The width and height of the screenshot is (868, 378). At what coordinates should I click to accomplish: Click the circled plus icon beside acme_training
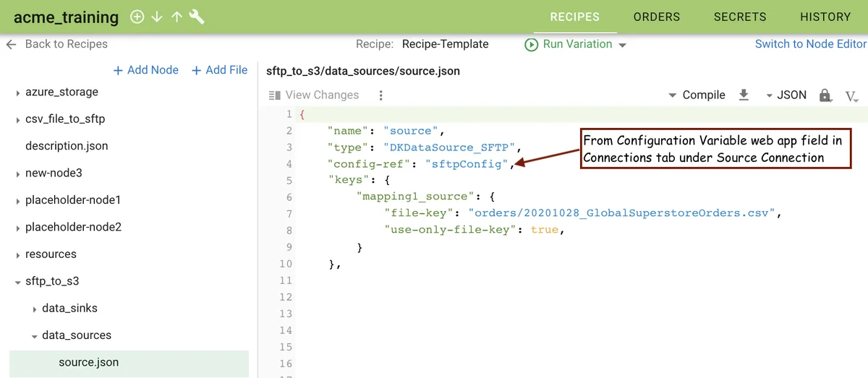137,17
